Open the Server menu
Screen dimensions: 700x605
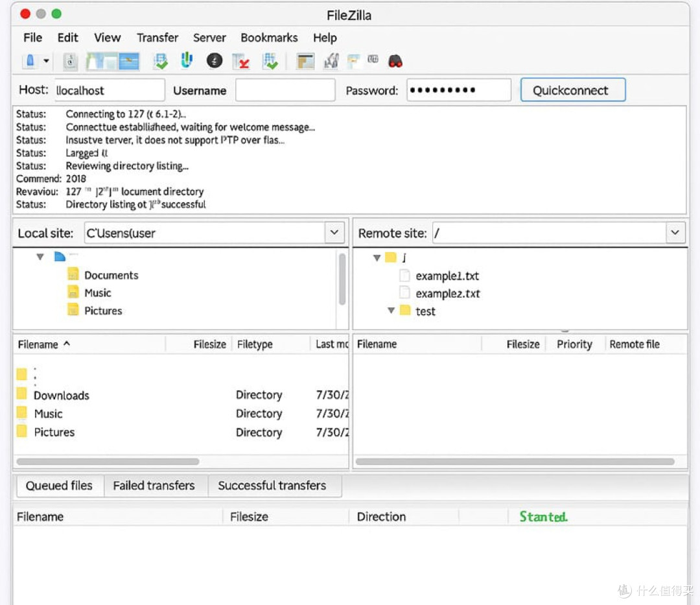pyautogui.click(x=209, y=38)
